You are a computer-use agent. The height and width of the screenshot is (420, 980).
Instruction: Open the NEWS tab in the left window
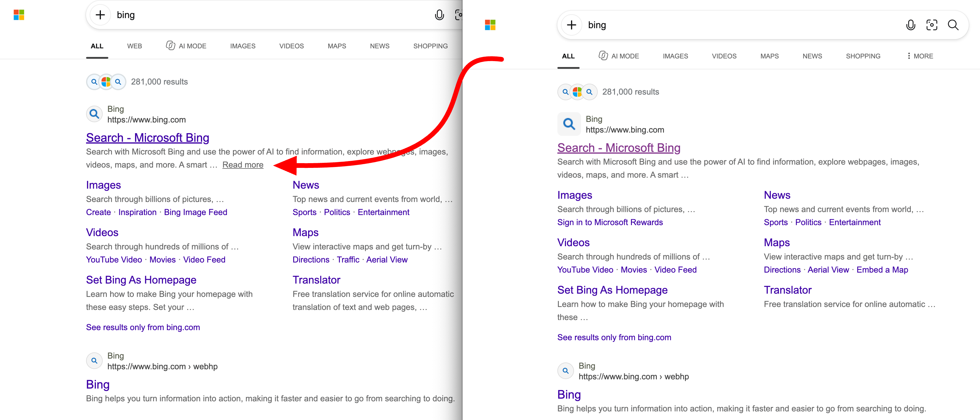pyautogui.click(x=380, y=46)
